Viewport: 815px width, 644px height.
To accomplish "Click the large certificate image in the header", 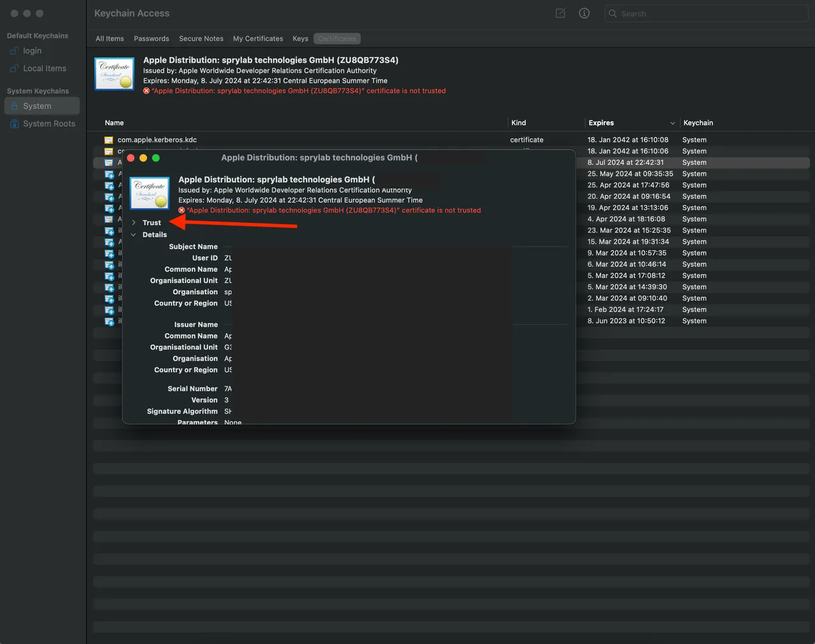I will coord(114,74).
